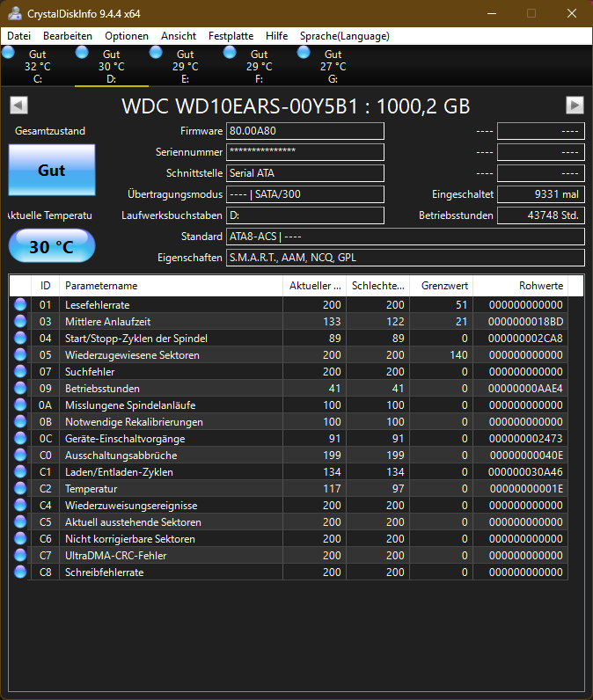Click status orb of UltraDMA-CRC-Fehler row
Image resolution: width=593 pixels, height=700 pixels.
[20, 556]
